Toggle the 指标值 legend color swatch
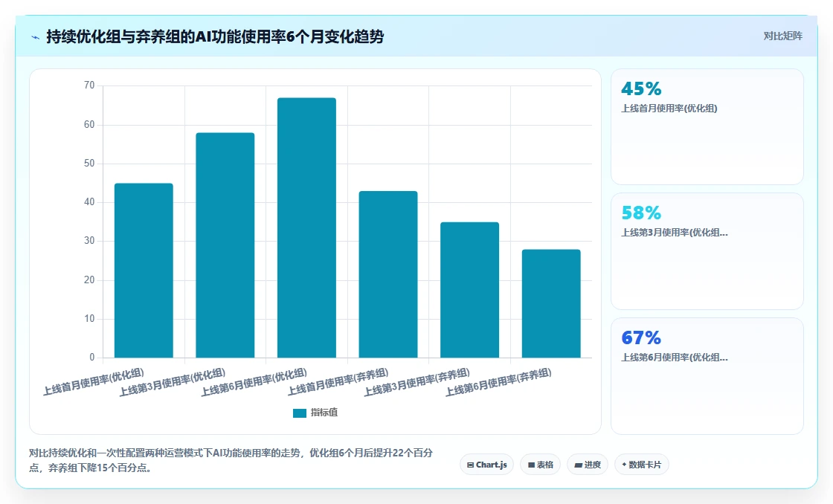 click(300, 413)
